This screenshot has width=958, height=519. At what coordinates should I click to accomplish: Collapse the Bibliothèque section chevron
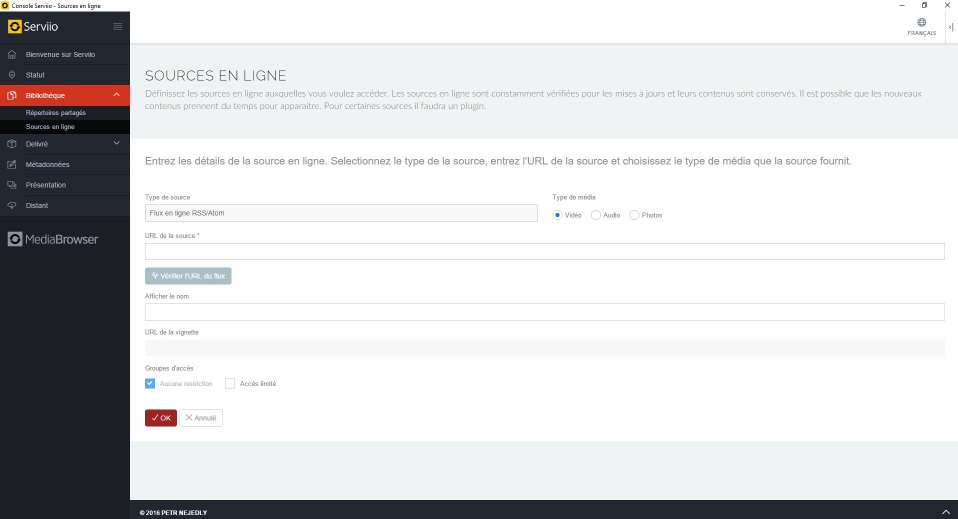point(117,95)
